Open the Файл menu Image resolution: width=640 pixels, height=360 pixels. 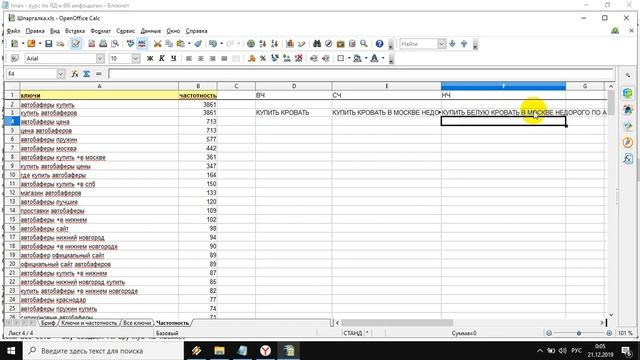click(x=13, y=31)
